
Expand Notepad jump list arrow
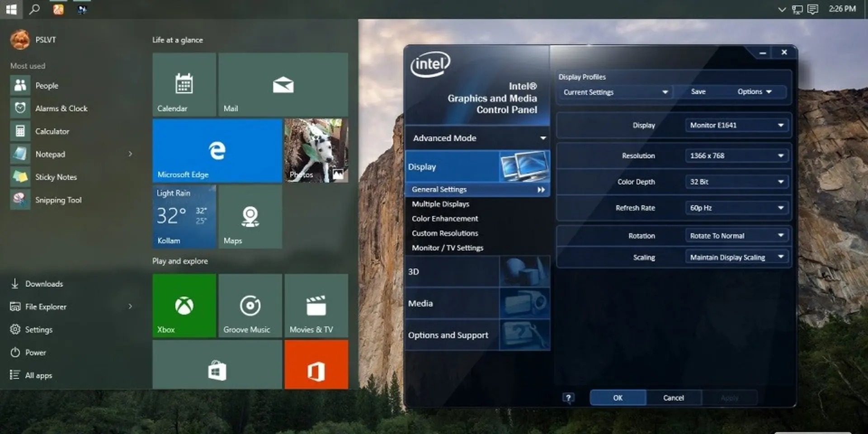click(x=130, y=154)
